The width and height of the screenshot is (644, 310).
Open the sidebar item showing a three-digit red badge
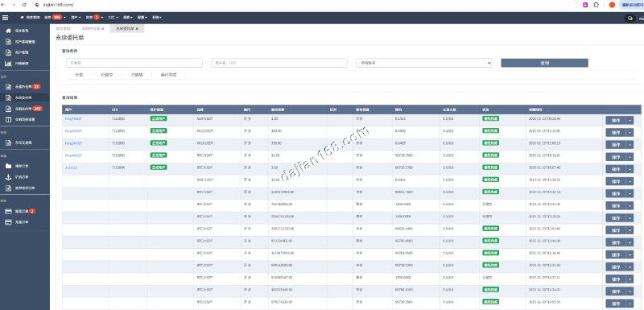pos(25,109)
